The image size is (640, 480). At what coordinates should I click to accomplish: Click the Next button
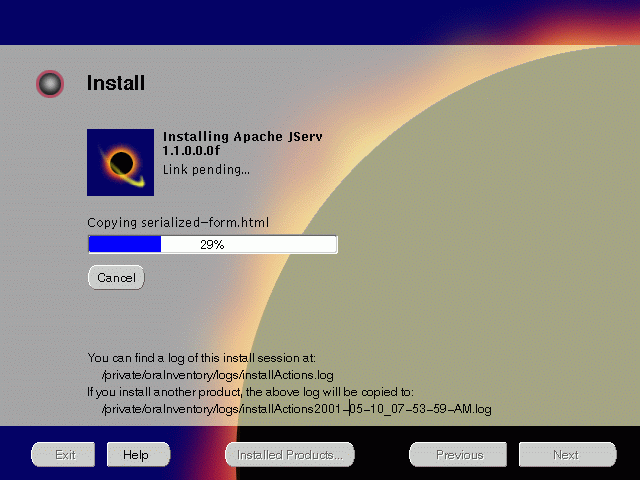[x=567, y=454]
